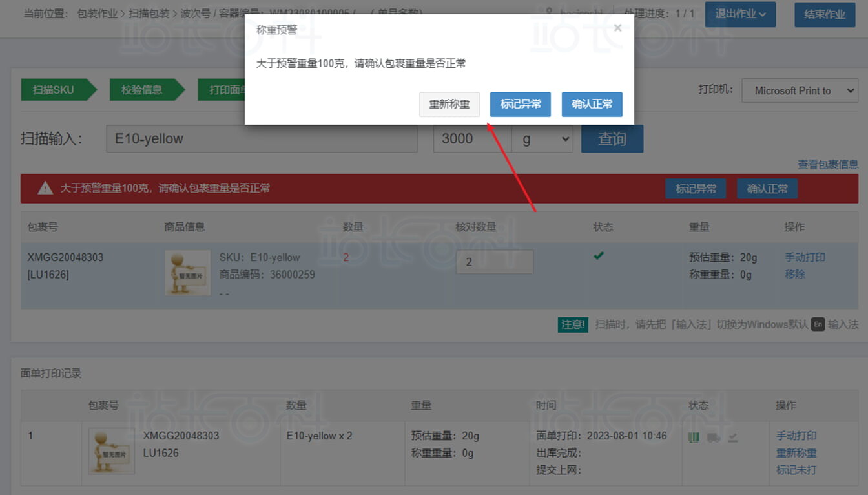Open the weight unit g dropdown

(542, 139)
